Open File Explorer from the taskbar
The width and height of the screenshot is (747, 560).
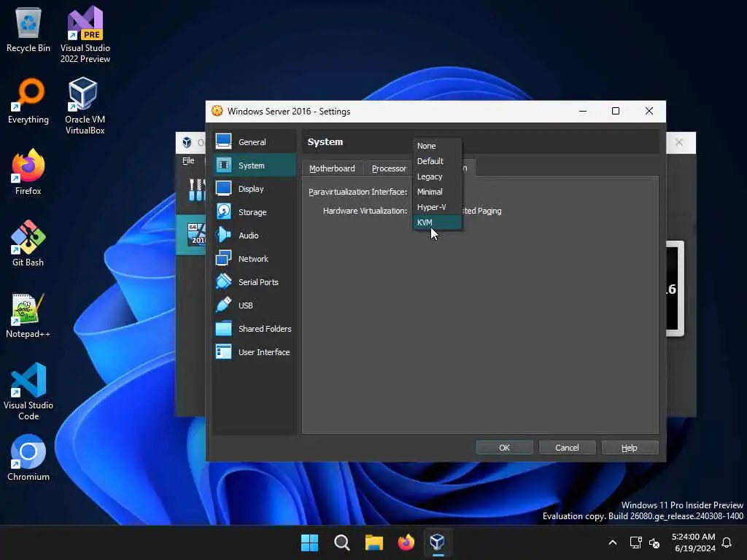pos(374,542)
